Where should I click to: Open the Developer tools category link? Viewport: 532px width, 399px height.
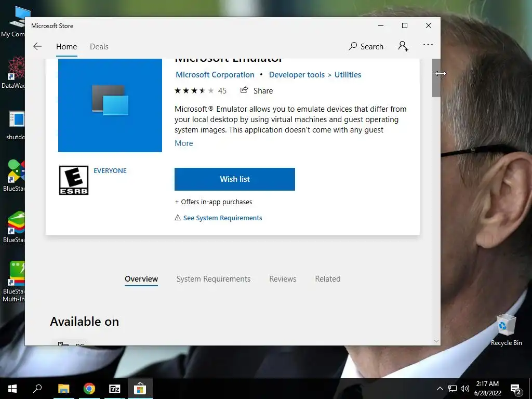(297, 75)
